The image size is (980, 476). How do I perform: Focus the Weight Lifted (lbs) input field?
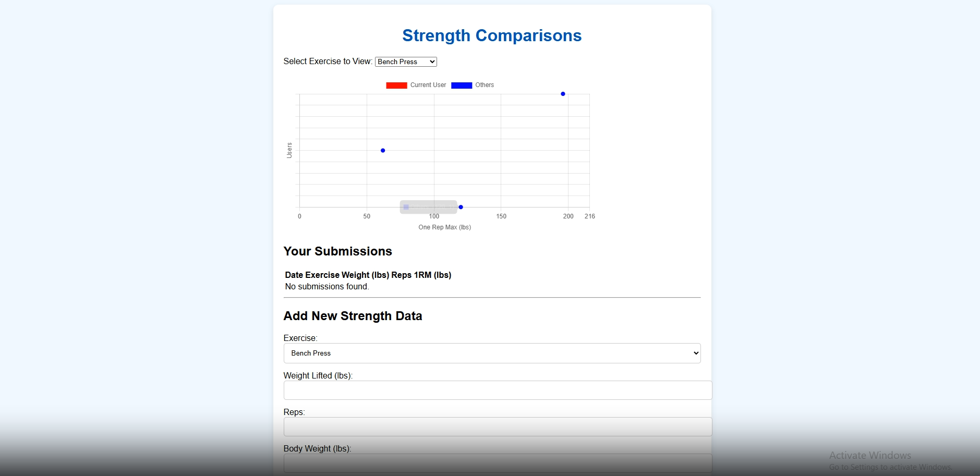coord(498,390)
